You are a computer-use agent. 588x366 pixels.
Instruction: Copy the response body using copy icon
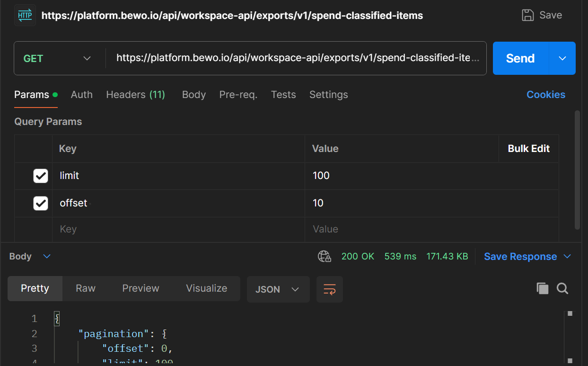(543, 288)
